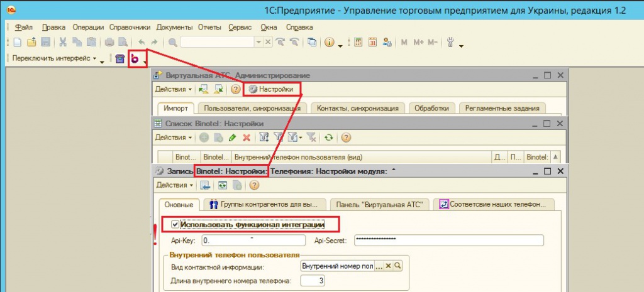Click the help icon in Запись Binotel window

click(254, 185)
